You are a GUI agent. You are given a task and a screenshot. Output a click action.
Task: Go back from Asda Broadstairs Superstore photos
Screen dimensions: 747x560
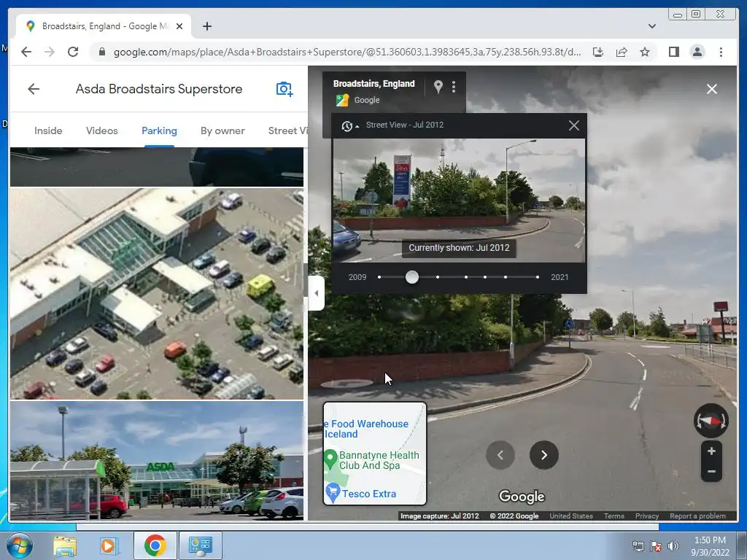pyautogui.click(x=34, y=89)
